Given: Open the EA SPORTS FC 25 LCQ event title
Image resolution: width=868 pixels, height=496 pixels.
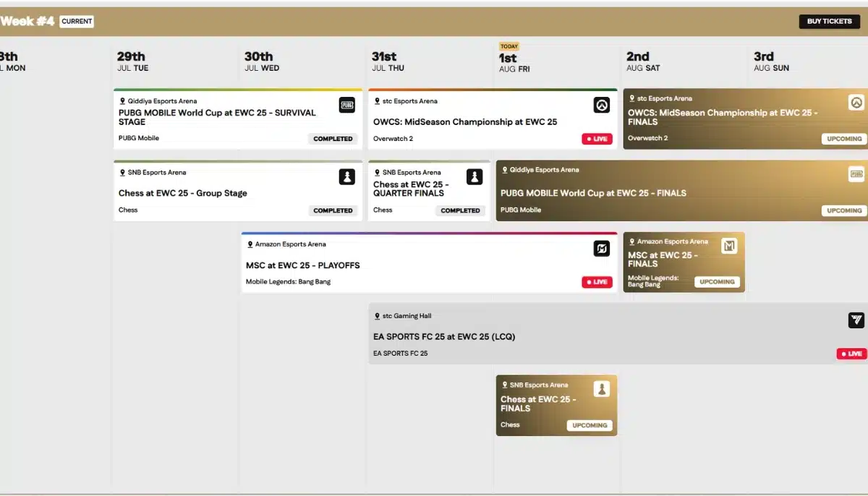Looking at the screenshot, I should click(x=444, y=337).
